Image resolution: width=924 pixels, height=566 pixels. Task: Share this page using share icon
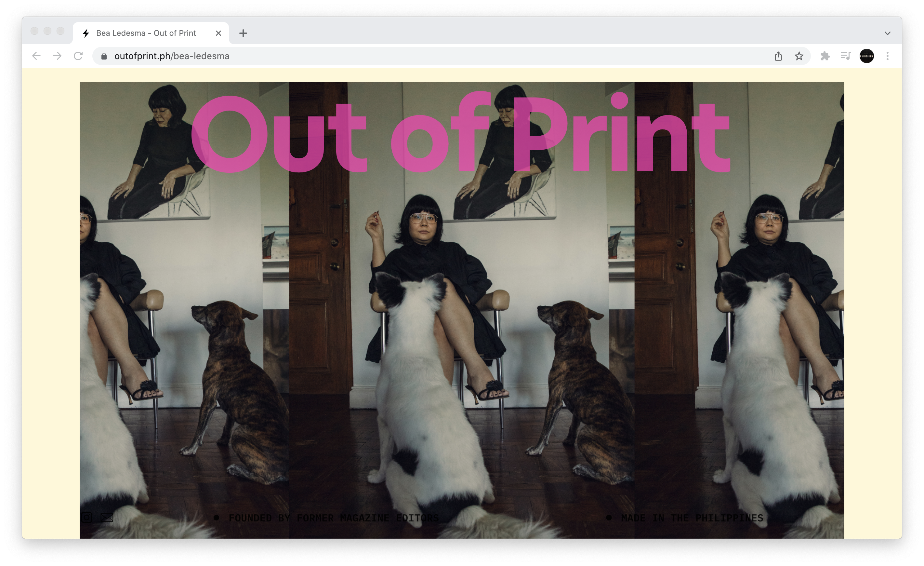[x=778, y=56]
